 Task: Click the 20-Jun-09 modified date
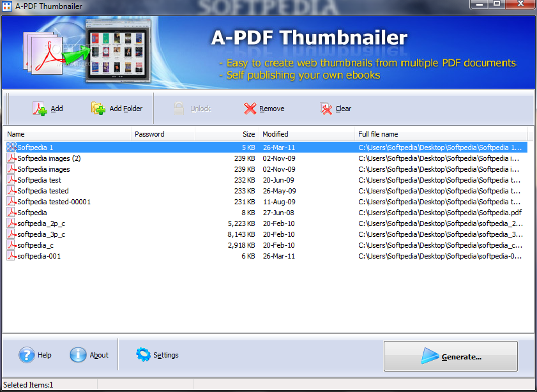(278, 180)
